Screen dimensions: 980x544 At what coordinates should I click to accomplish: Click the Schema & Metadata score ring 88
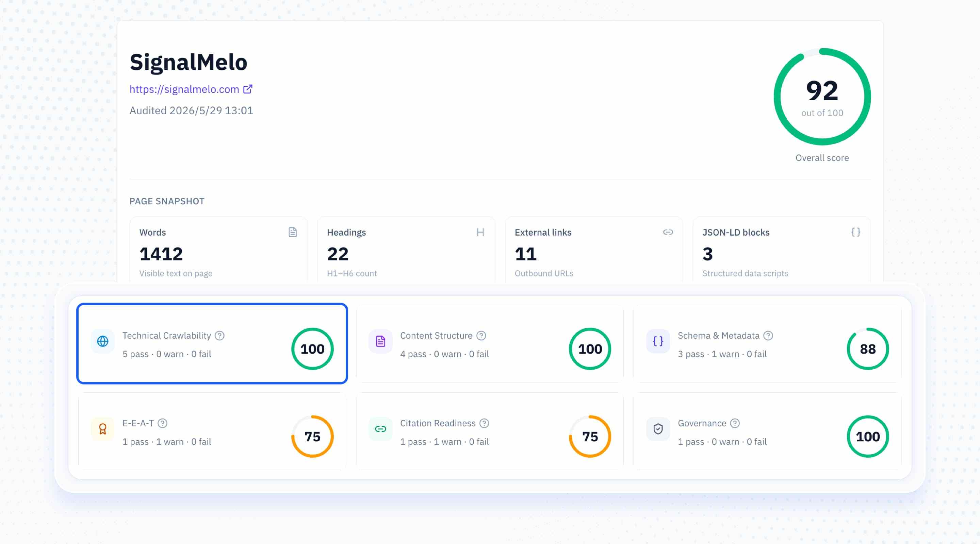click(868, 348)
